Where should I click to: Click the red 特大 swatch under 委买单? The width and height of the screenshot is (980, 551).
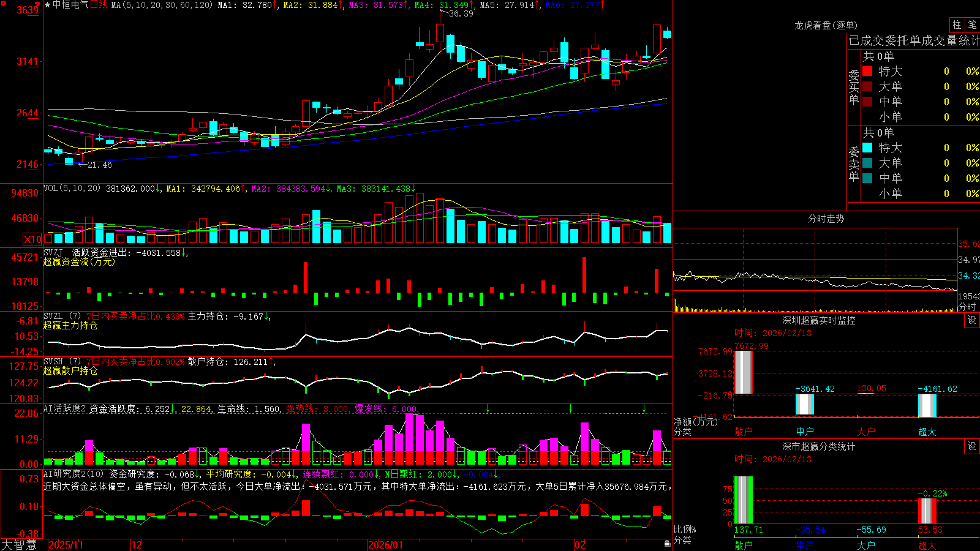pos(867,71)
